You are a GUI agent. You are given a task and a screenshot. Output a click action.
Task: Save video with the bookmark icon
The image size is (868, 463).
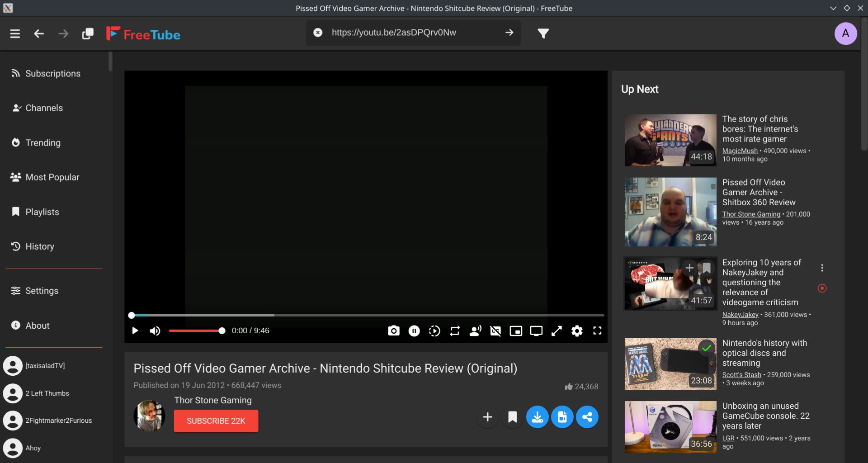[512, 417]
